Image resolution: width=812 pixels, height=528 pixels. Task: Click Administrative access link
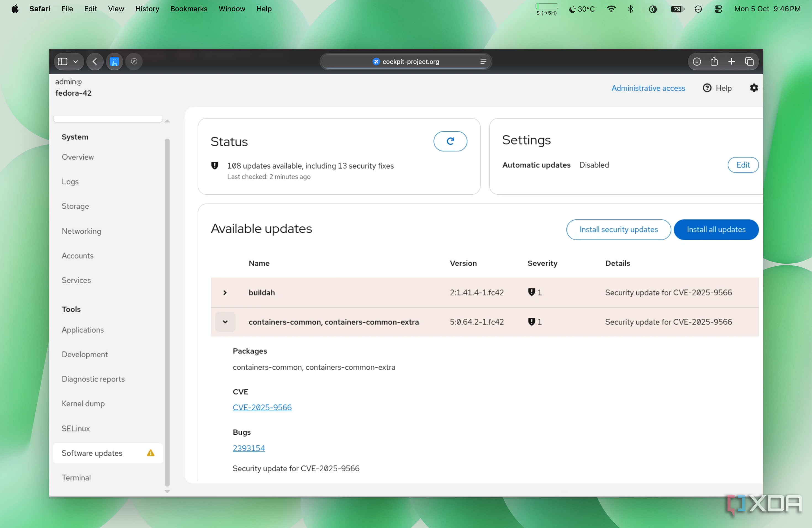(648, 88)
